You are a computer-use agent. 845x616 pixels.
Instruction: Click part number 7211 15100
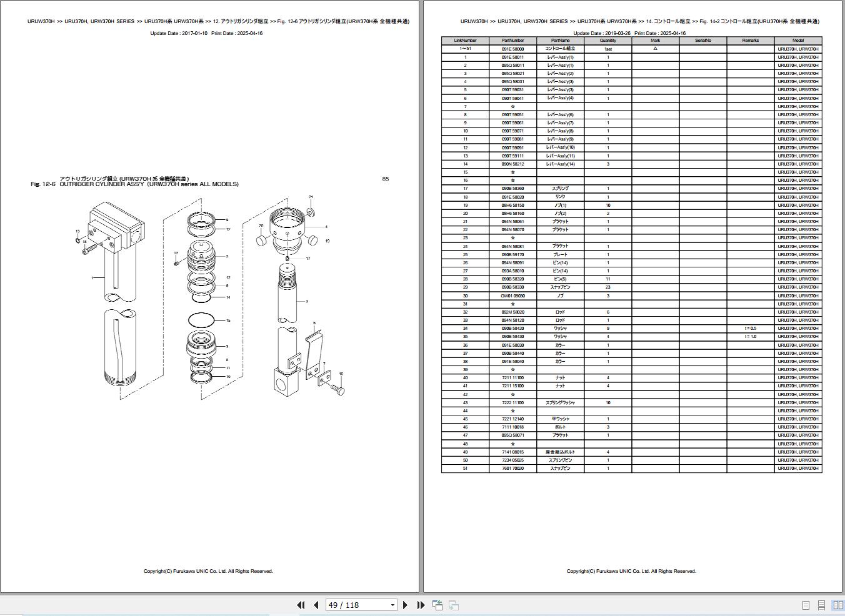click(512, 386)
